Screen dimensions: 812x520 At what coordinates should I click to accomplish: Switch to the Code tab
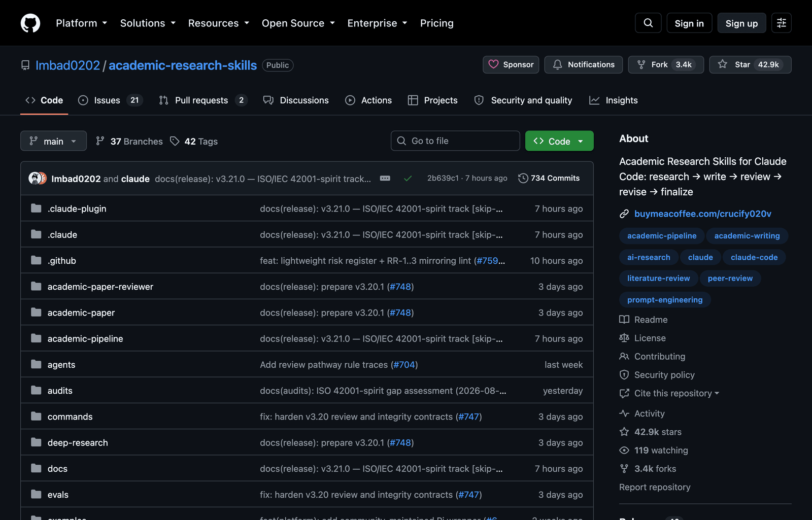point(44,100)
